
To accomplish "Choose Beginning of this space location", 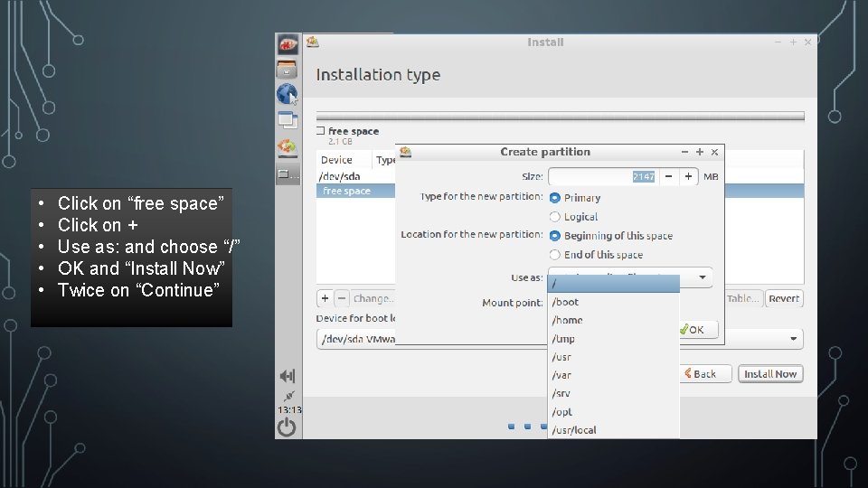I will tap(554, 236).
